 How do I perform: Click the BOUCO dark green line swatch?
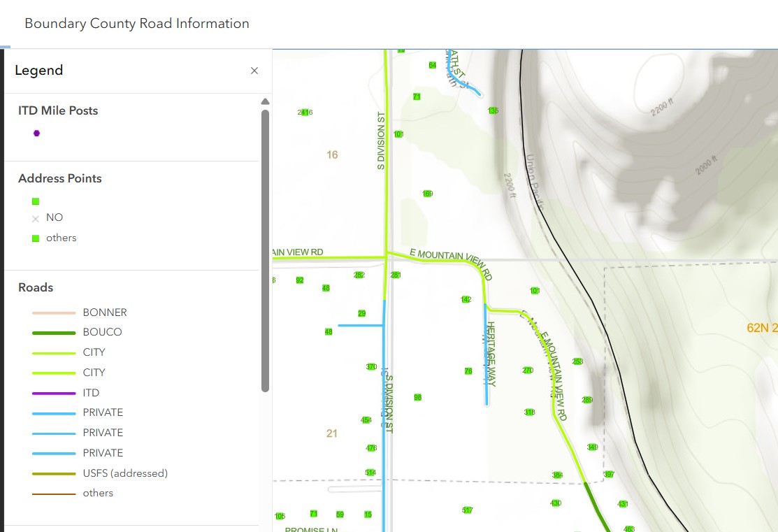click(54, 333)
